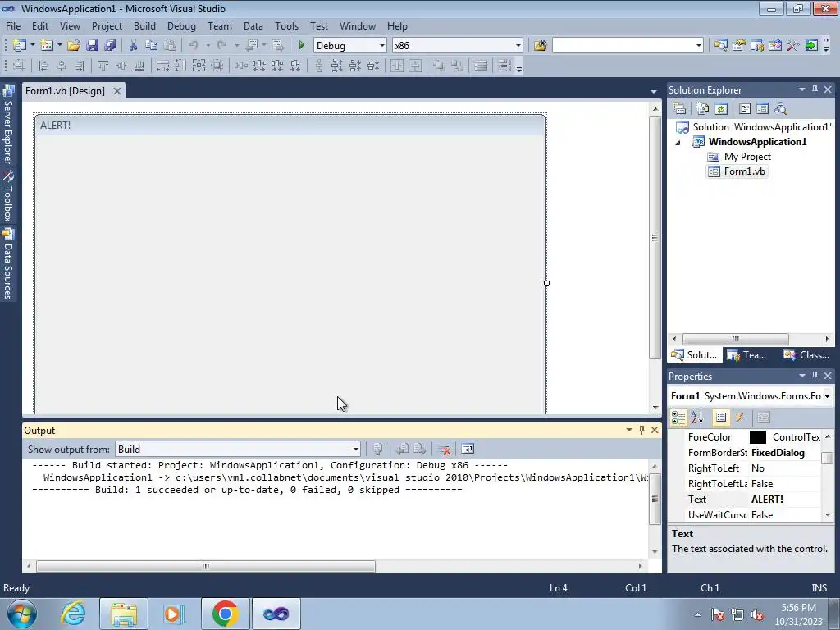
Task: Click the Open File folder icon
Action: tap(73, 46)
